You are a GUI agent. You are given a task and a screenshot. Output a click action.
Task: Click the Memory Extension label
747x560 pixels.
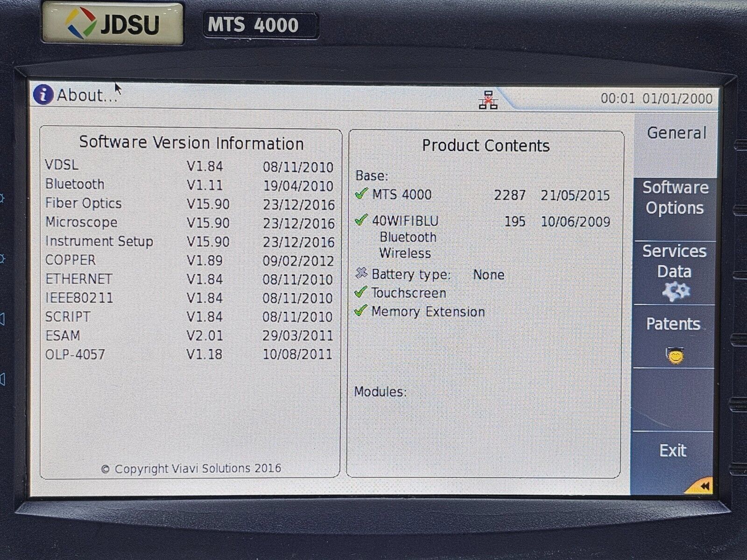point(428,312)
